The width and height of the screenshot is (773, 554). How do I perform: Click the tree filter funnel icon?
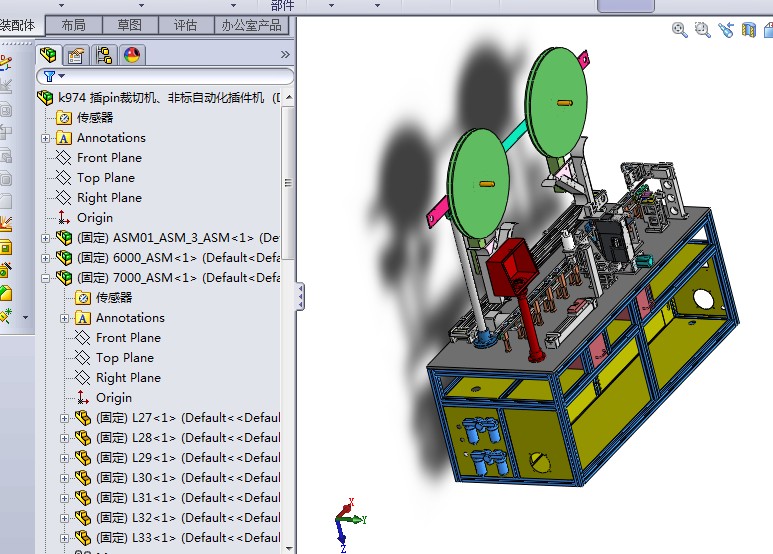pyautogui.click(x=49, y=76)
